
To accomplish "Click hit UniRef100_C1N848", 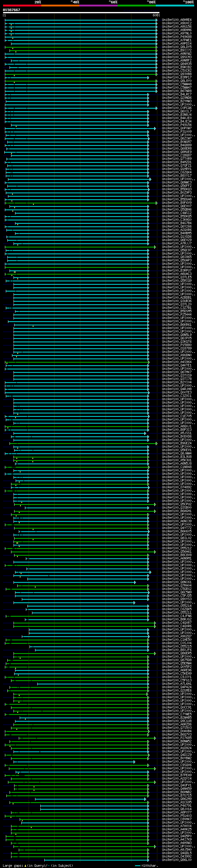I will pyautogui.click(x=177, y=467).
